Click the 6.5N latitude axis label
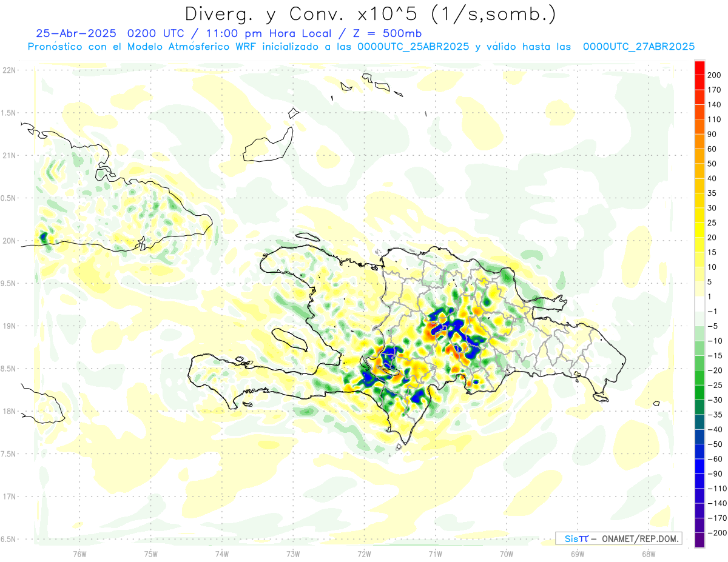This screenshot has height=562, width=728. click(x=8, y=539)
